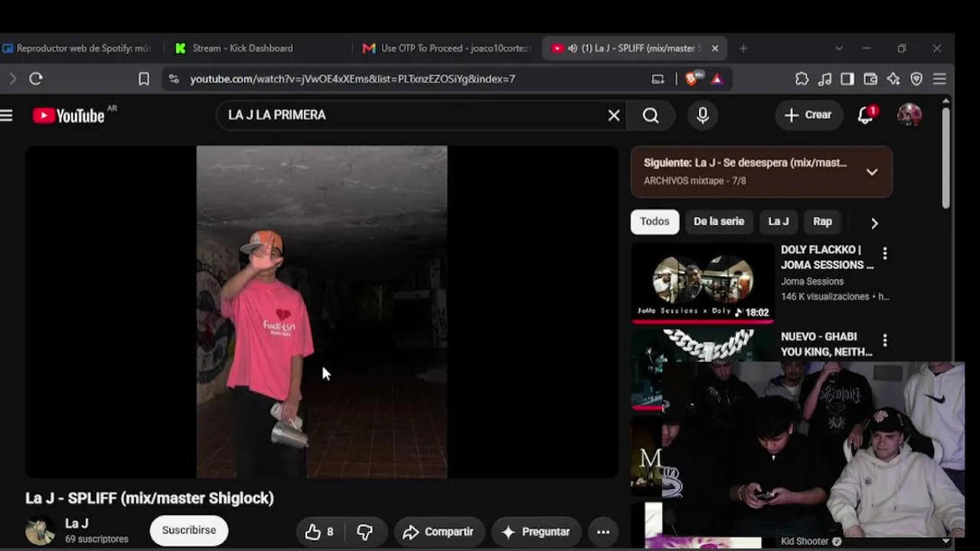Viewport: 980px width, 551px height.
Task: Open the Brave VPN shield icon
Action: click(916, 79)
